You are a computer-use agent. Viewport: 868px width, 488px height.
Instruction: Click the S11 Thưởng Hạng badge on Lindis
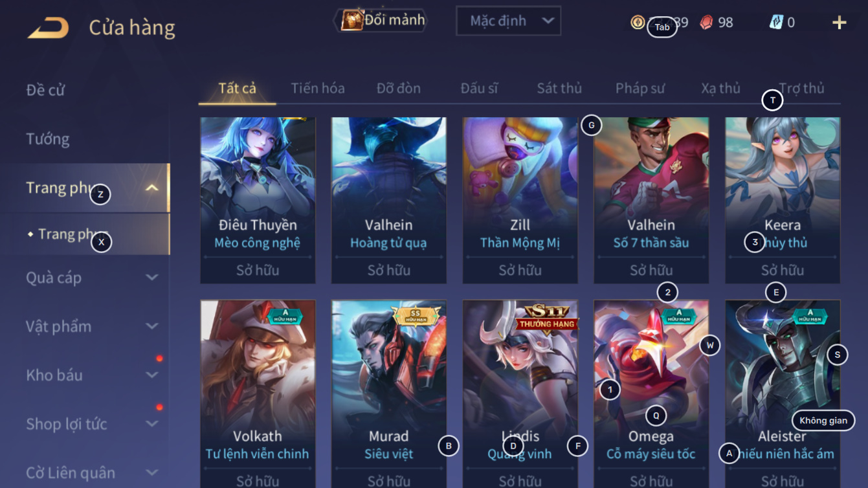[547, 318]
